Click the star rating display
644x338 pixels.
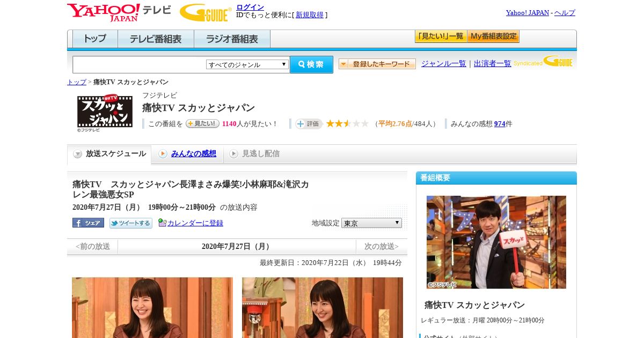(347, 123)
